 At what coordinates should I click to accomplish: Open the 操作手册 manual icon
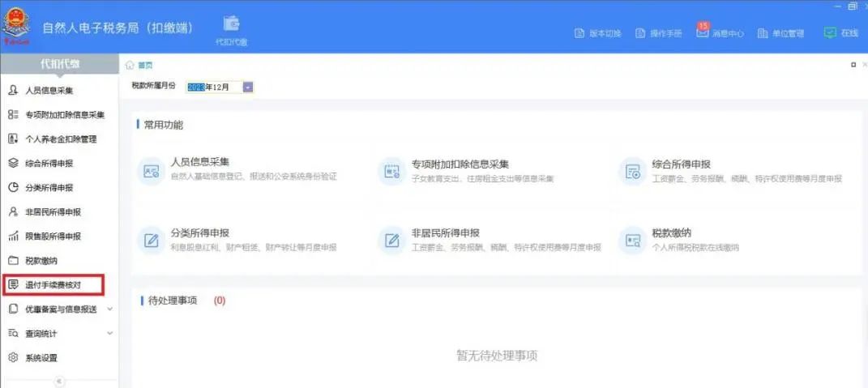(640, 33)
